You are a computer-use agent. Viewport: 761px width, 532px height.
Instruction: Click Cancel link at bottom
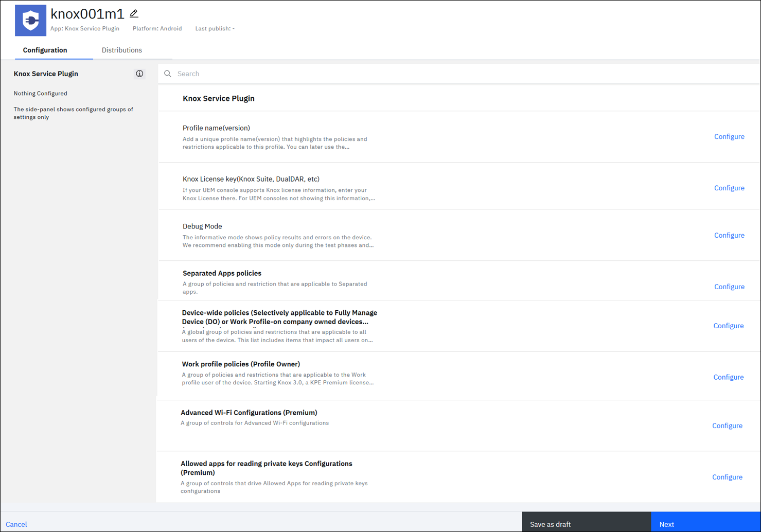16,524
